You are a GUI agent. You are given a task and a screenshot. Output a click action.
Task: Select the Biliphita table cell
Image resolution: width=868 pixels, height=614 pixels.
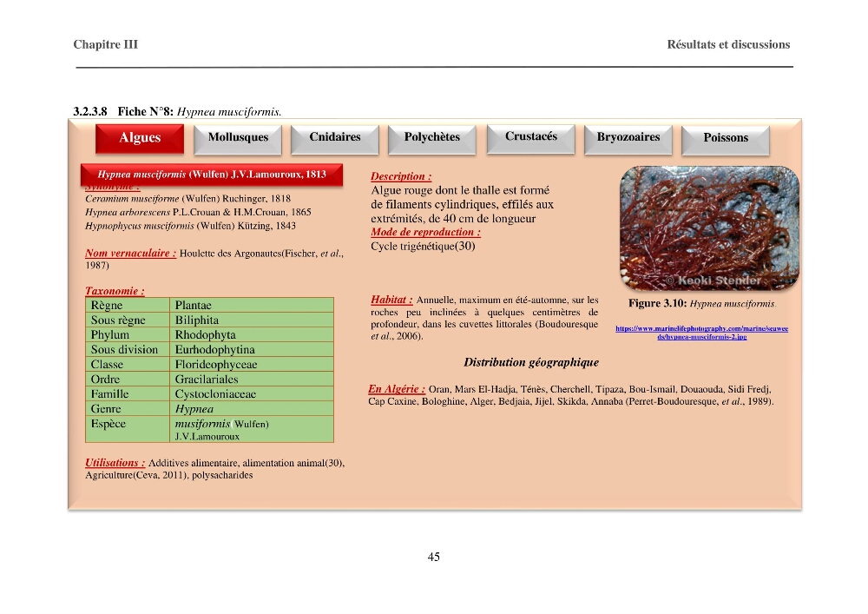tap(252, 320)
